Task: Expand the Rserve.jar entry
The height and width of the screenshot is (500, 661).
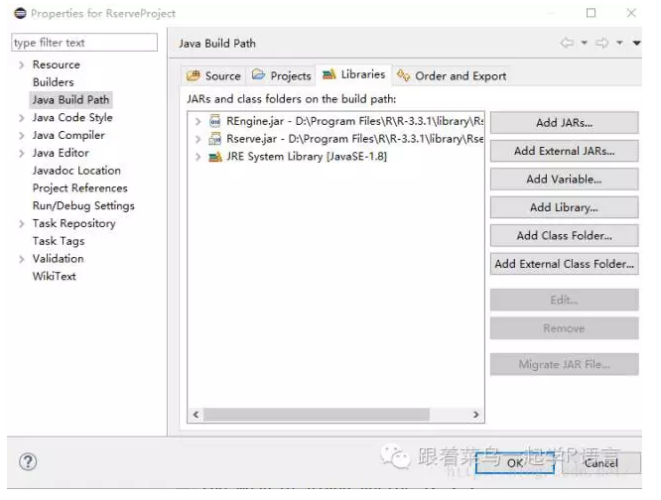Action: 198,139
